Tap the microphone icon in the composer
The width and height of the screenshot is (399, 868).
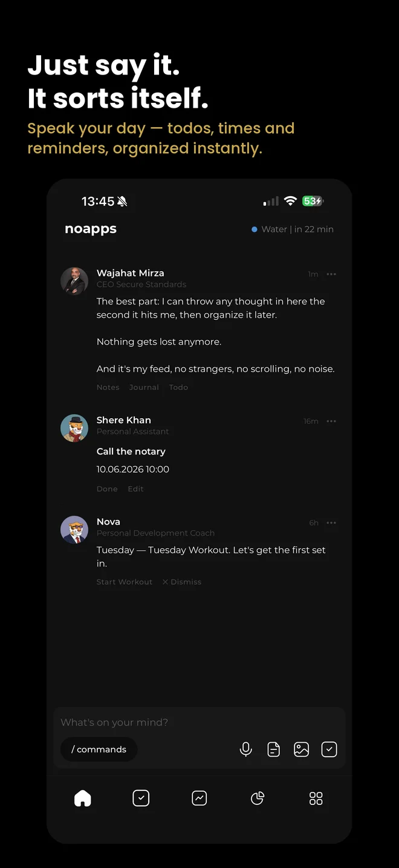(245, 749)
